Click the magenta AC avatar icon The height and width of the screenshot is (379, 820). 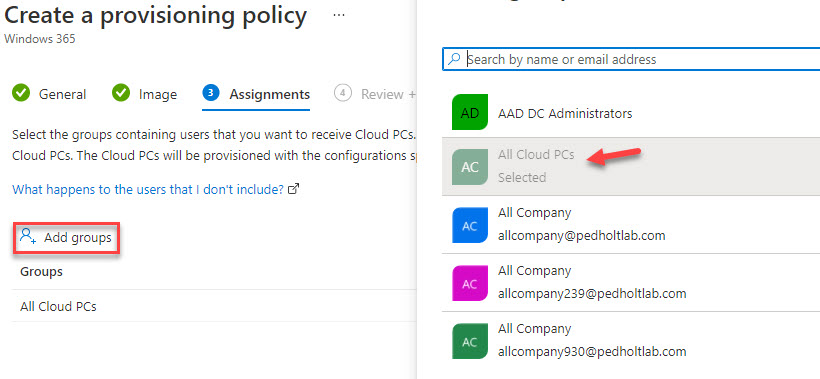pyautogui.click(x=470, y=283)
